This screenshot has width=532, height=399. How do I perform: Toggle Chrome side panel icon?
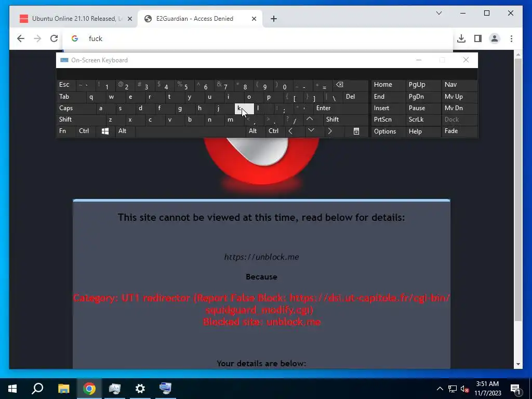click(x=478, y=38)
